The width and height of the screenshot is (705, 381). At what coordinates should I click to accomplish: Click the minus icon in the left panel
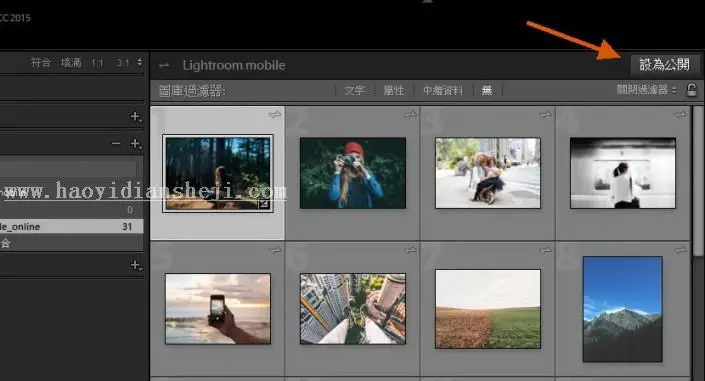(x=116, y=143)
